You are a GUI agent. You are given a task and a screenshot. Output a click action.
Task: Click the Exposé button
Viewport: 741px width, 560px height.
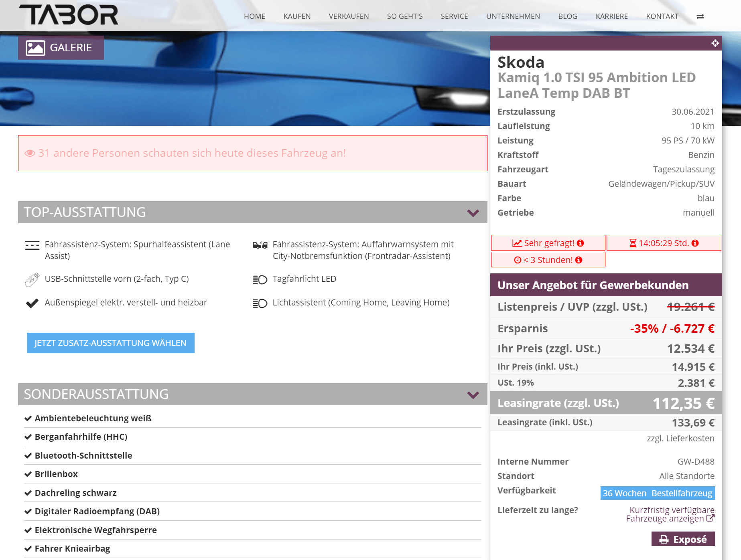683,539
